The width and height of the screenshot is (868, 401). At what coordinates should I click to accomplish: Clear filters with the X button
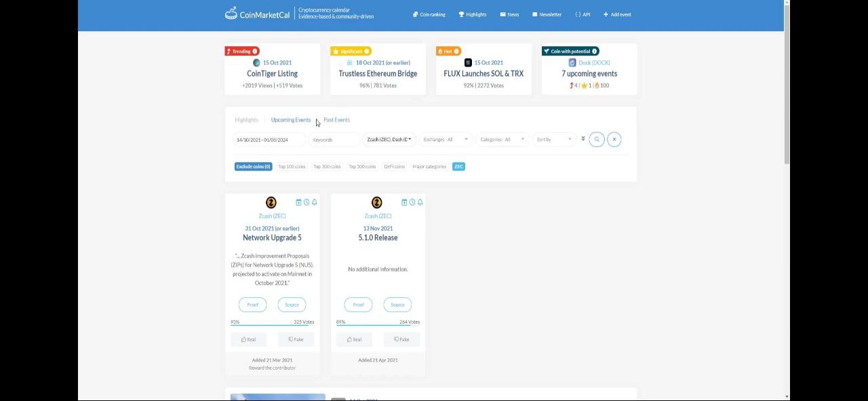(614, 139)
